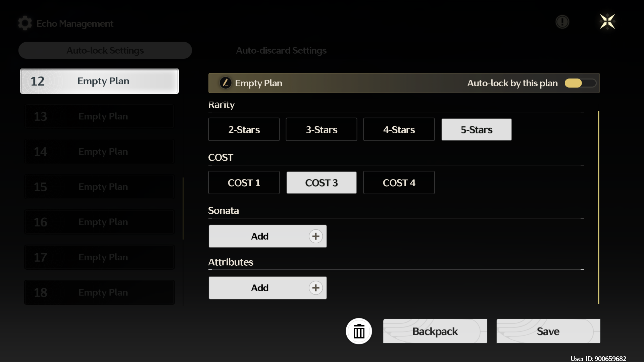This screenshot has height=362, width=644.
Task: Select plan 14 Empty Plan
Action: 99,152
